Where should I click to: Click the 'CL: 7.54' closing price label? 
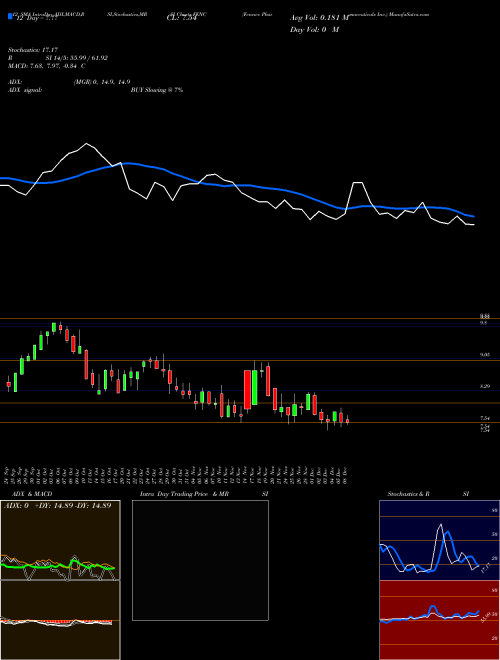[182, 18]
